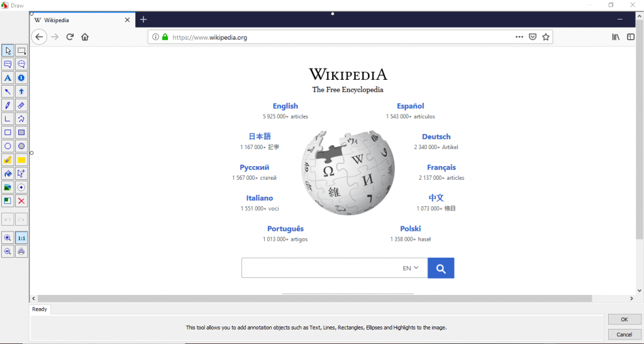Delete selection with the red X tool

point(21,201)
